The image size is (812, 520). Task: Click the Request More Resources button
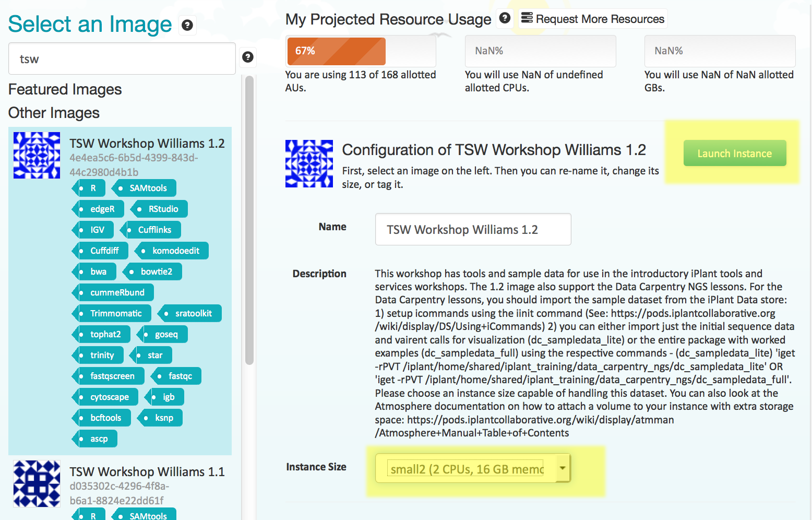[593, 19]
